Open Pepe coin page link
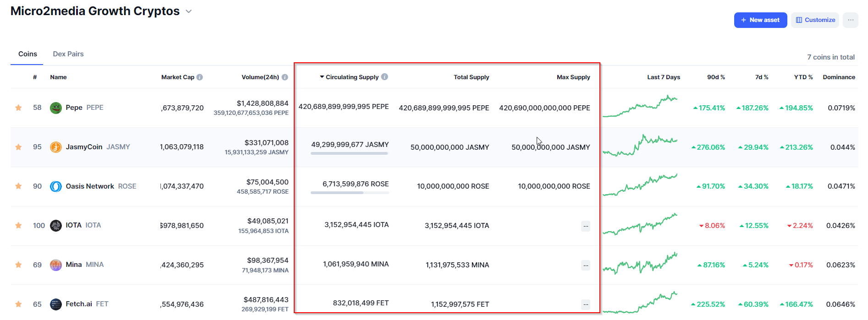This screenshot has width=868, height=320. pos(85,108)
